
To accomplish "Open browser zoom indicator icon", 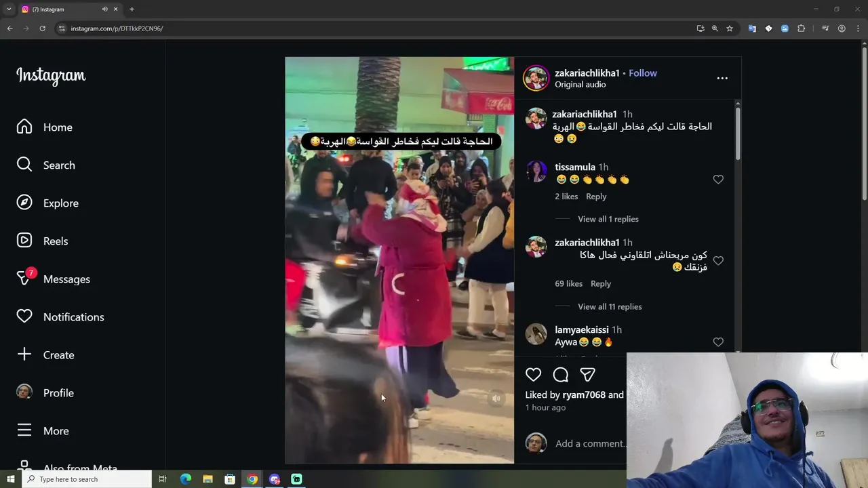I will coord(715,28).
